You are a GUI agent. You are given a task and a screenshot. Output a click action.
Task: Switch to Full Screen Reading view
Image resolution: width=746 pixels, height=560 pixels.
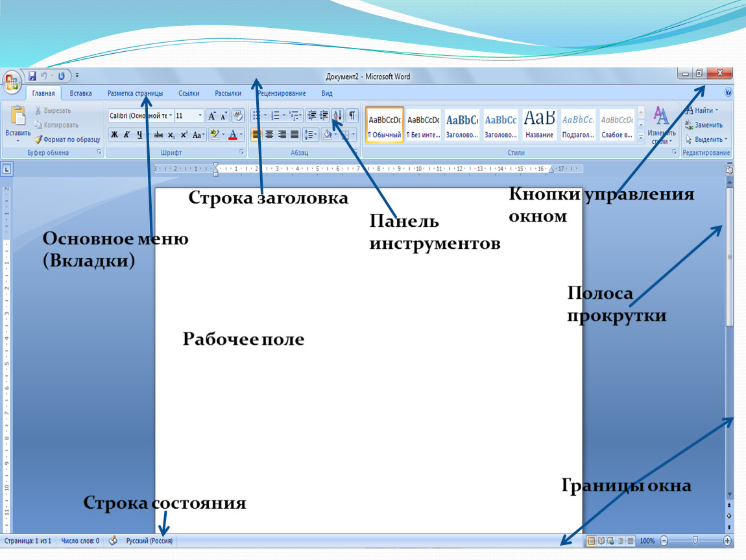[x=601, y=541]
